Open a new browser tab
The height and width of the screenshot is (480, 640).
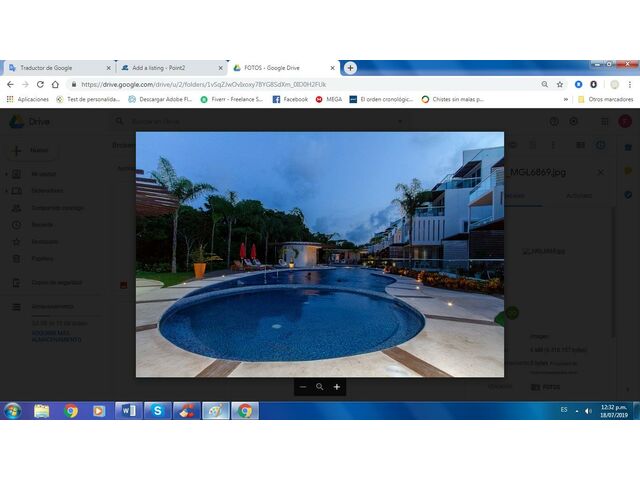[350, 68]
